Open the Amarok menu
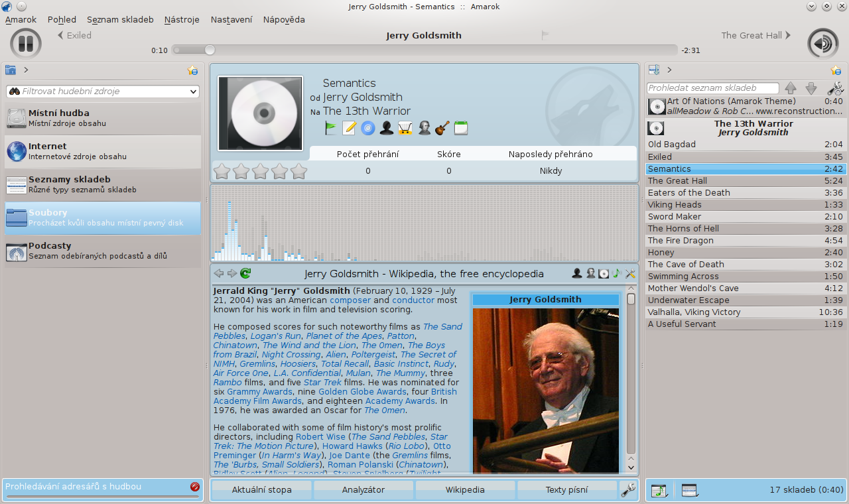849x504 pixels. click(x=21, y=19)
